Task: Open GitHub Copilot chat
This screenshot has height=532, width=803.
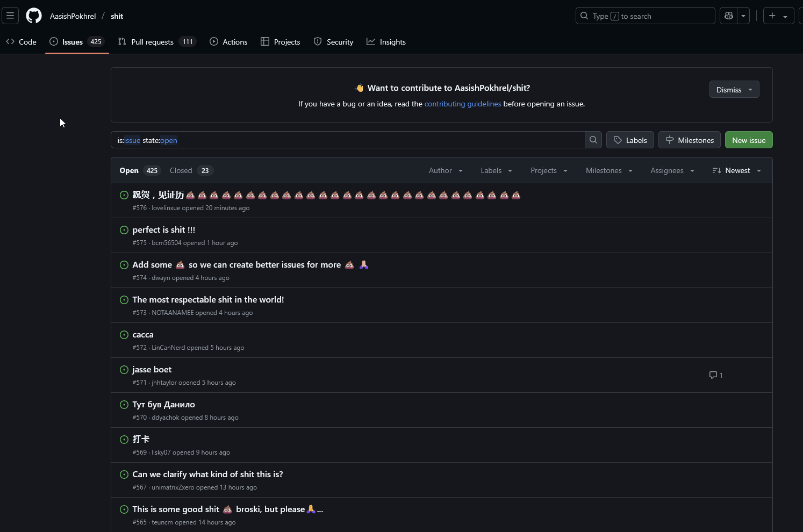Action: (728, 16)
